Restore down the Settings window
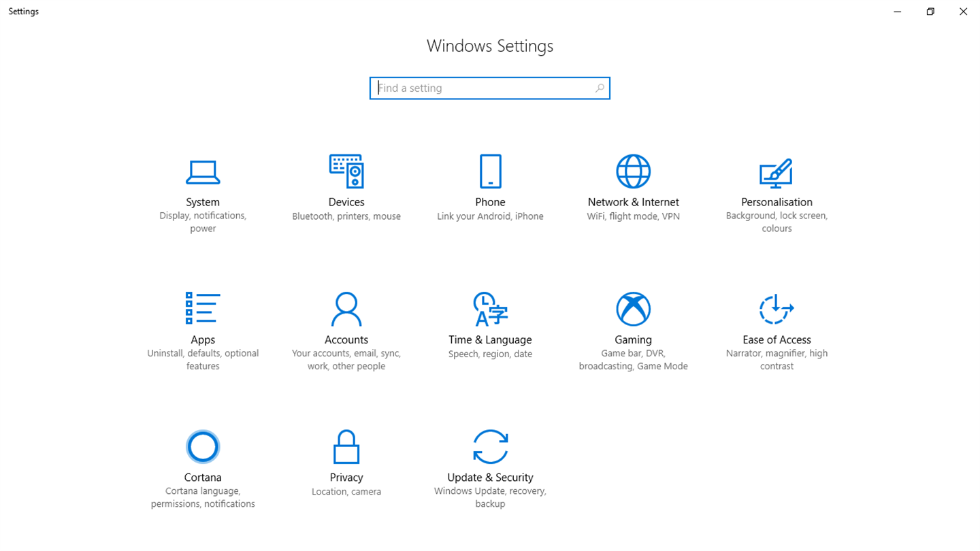 point(930,11)
